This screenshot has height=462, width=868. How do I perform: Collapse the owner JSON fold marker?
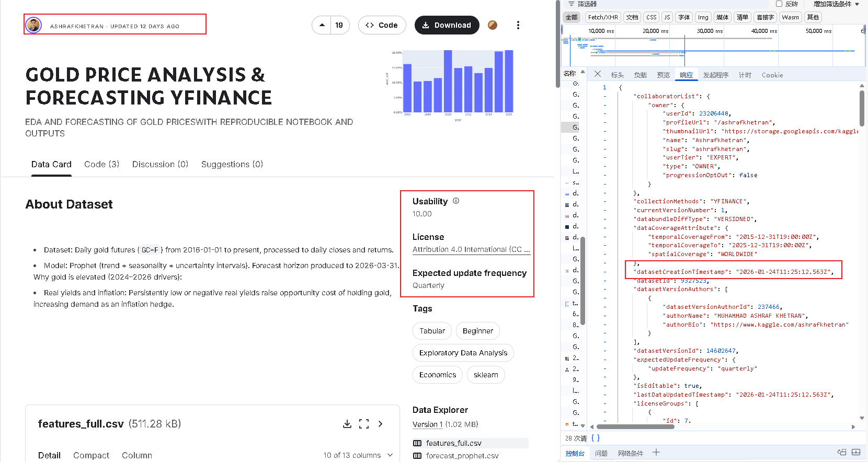click(605, 105)
